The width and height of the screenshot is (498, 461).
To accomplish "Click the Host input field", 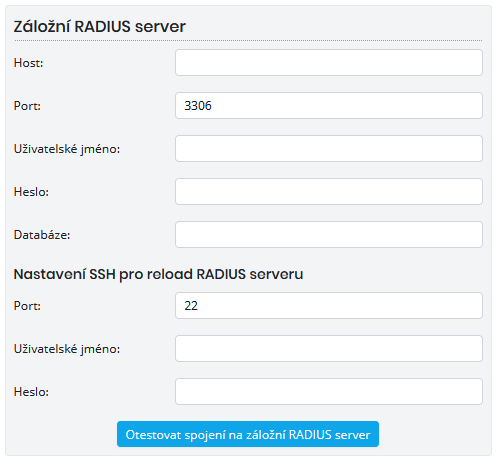I will 329,63.
